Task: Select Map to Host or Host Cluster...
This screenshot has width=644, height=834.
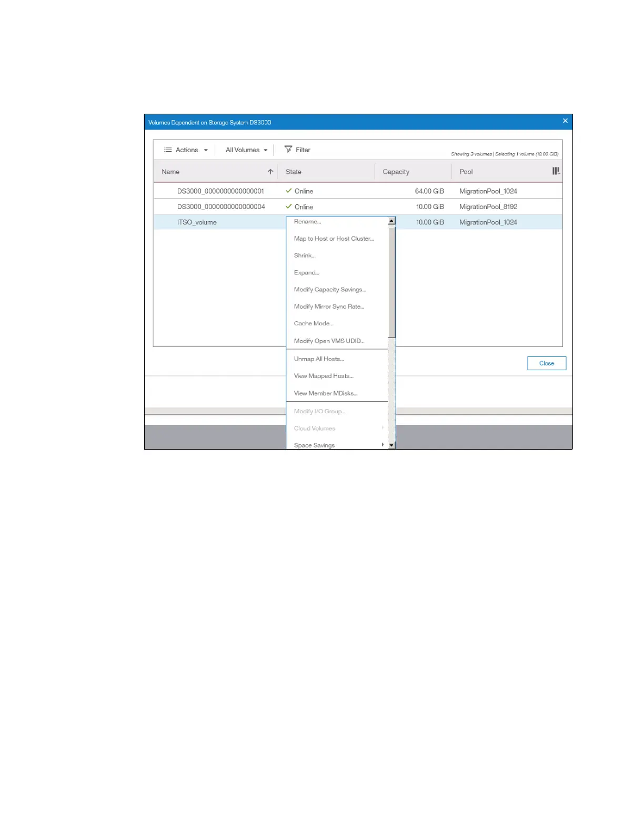Action: (x=334, y=239)
